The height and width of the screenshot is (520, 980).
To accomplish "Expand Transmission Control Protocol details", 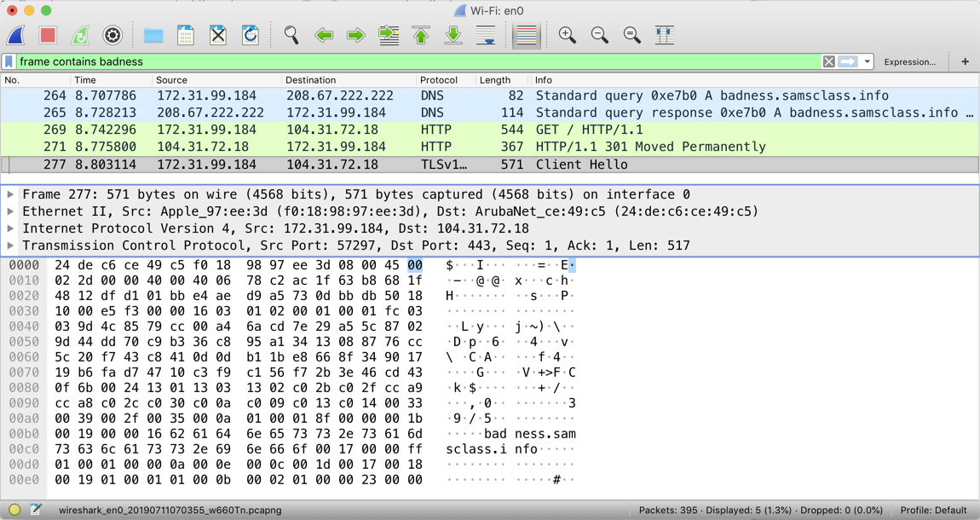I will (10, 246).
